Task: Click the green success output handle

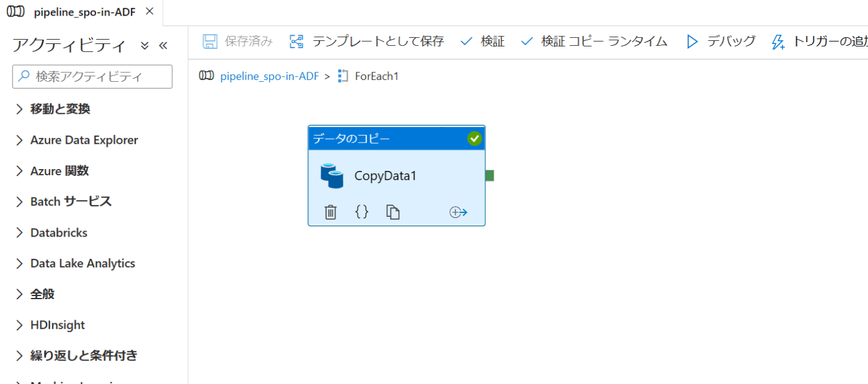Action: (490, 176)
